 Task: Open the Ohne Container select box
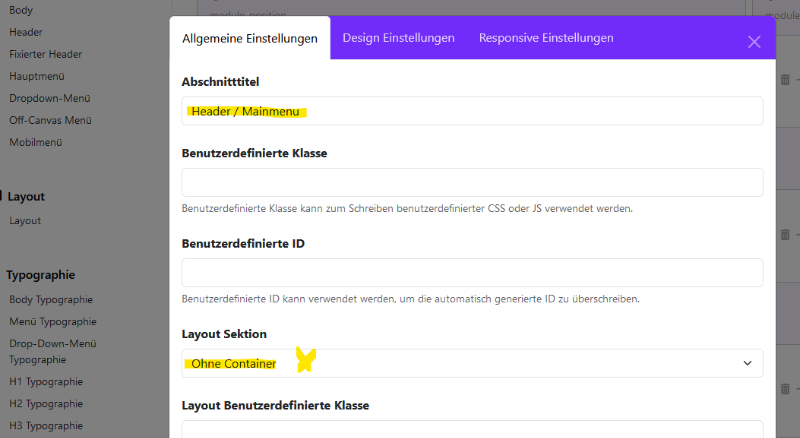point(472,363)
